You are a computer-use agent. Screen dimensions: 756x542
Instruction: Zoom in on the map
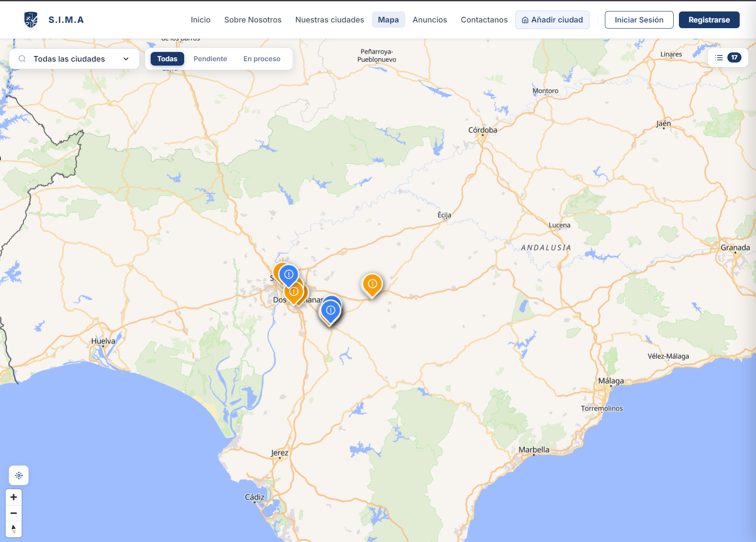[x=14, y=497]
